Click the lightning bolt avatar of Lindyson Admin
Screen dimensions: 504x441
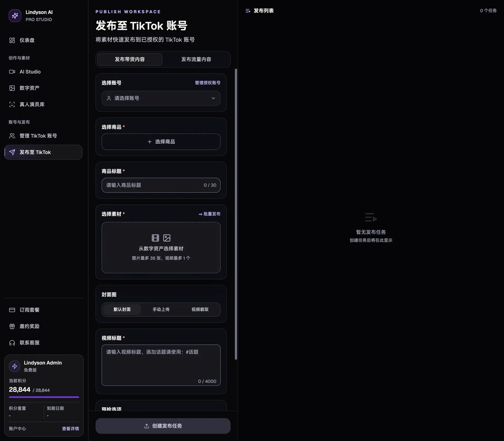tap(14, 366)
